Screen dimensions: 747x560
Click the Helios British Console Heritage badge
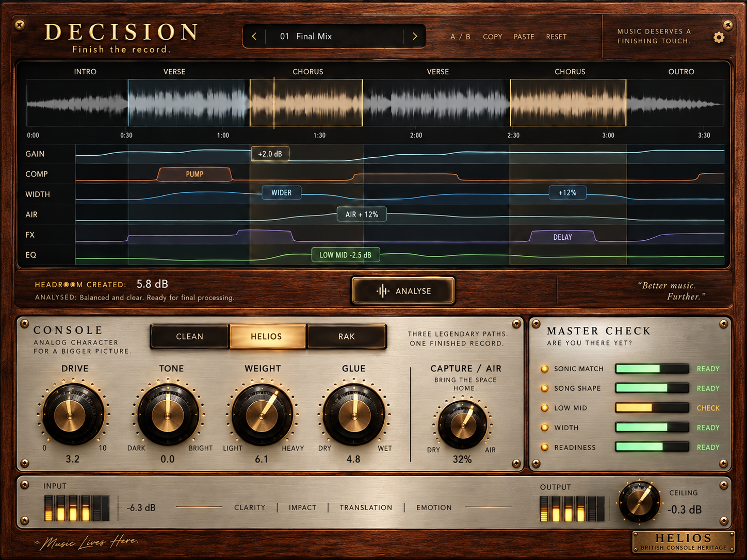click(x=683, y=541)
